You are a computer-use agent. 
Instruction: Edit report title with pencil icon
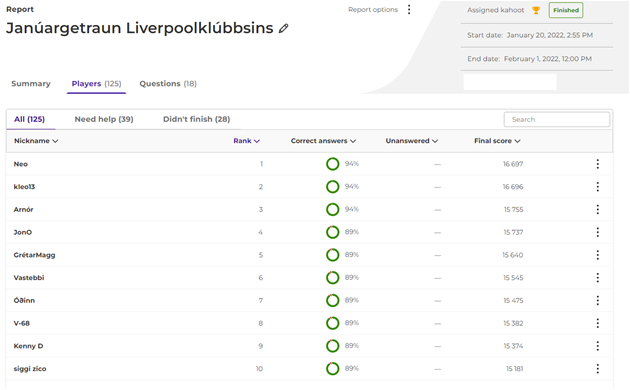pos(284,29)
